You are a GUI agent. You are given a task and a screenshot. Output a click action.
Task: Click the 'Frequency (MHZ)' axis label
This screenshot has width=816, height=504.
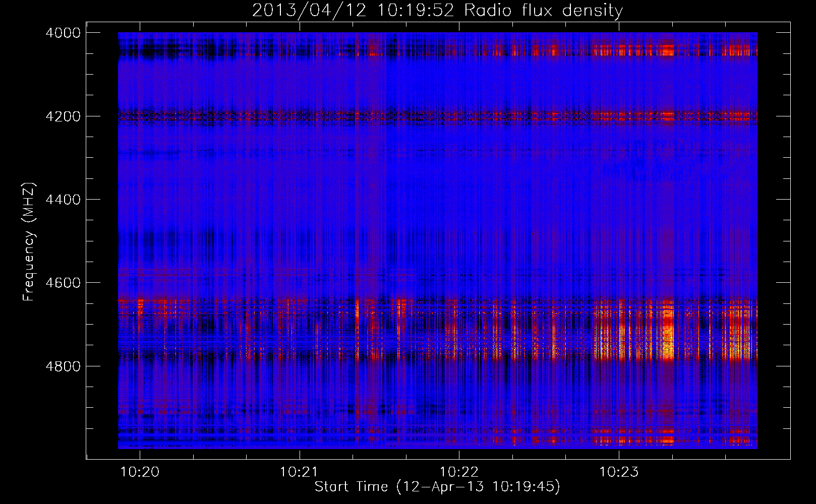point(29,241)
